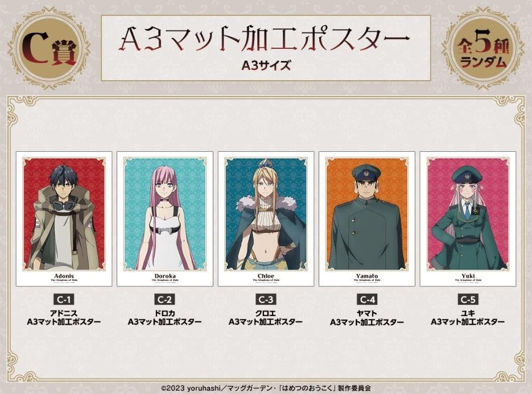Click the C-5 label badge
The width and height of the screenshot is (532, 394).
(468, 300)
